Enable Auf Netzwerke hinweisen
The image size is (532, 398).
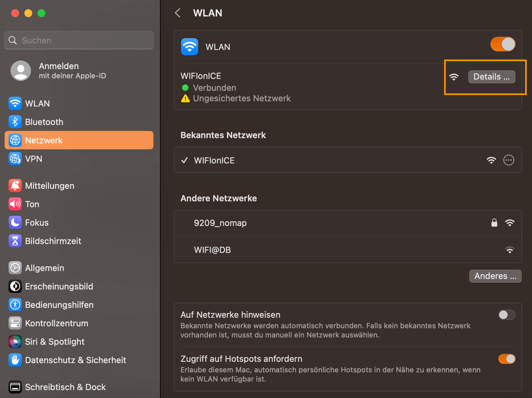(507, 315)
